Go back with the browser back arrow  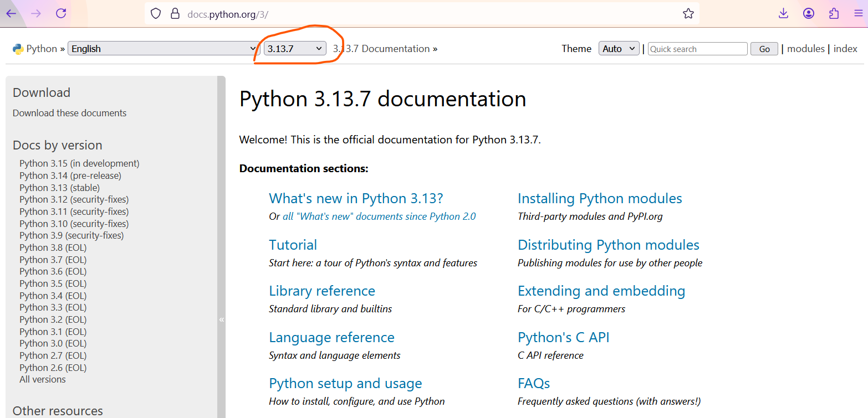pyautogui.click(x=11, y=14)
